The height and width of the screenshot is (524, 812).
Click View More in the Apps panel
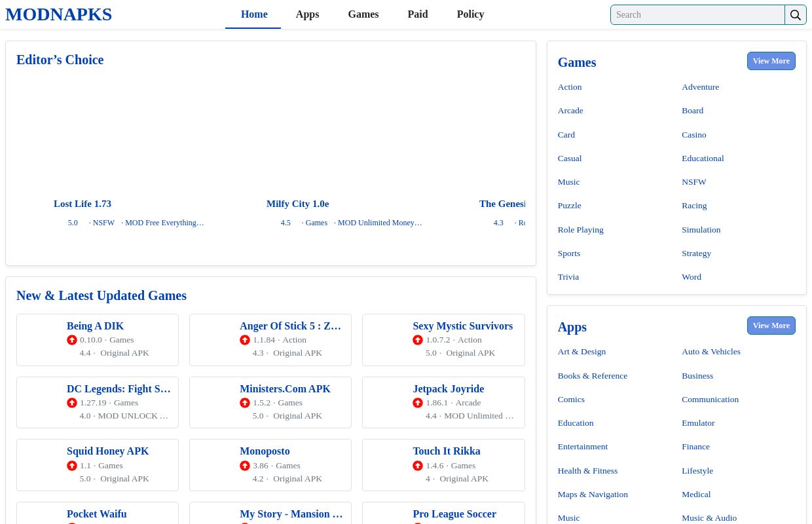(x=771, y=326)
